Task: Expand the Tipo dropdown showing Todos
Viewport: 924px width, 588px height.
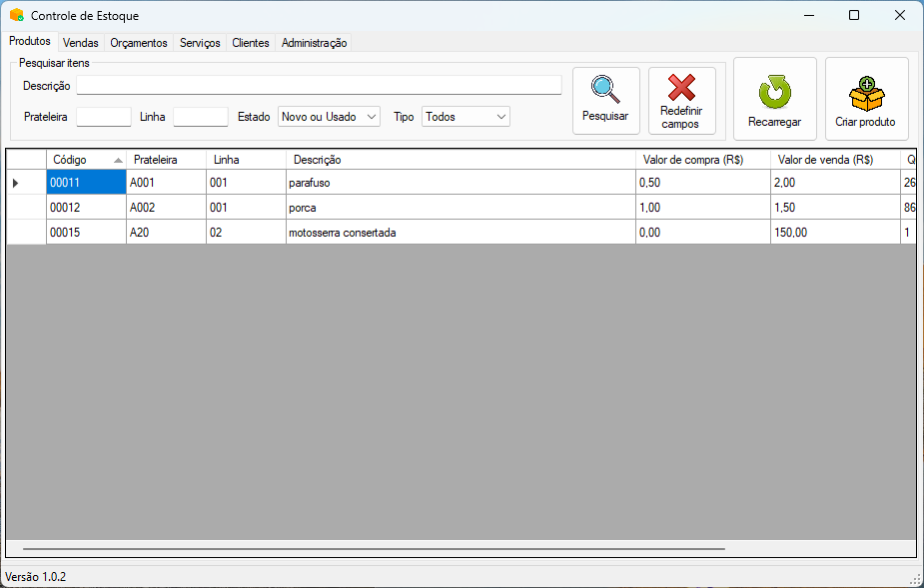Action: 465,117
